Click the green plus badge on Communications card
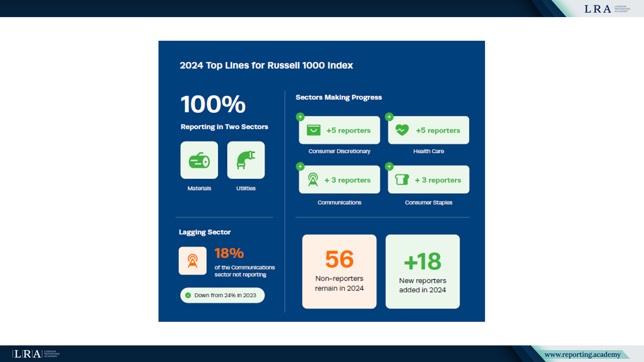The width and height of the screenshot is (644, 362). click(300, 166)
